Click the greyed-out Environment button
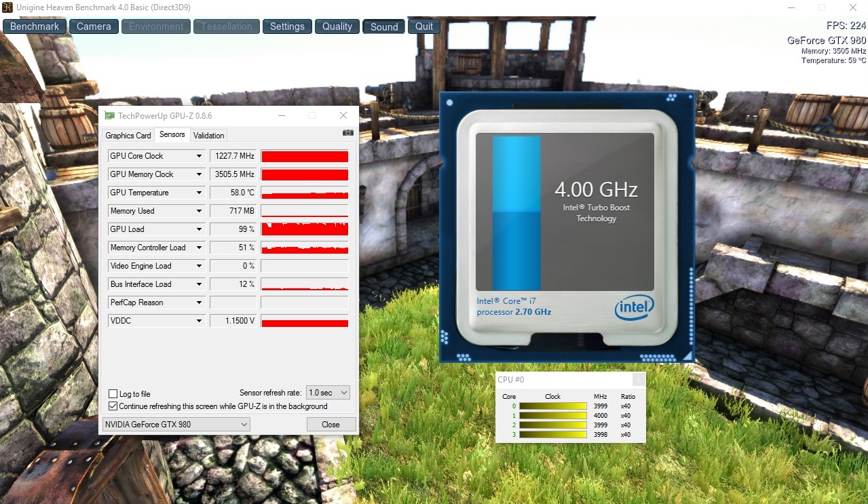This screenshot has height=504, width=868. point(156,26)
